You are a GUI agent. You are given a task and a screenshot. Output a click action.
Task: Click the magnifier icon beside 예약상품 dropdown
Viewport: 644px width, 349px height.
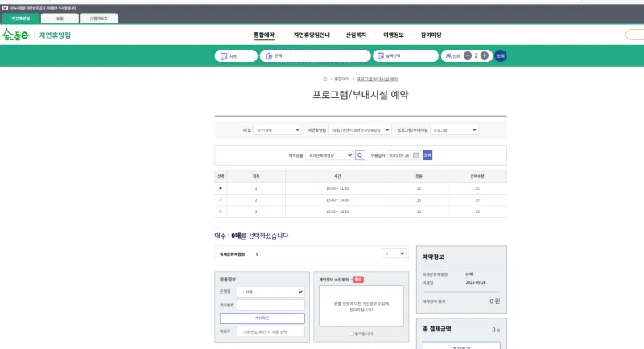(359, 154)
